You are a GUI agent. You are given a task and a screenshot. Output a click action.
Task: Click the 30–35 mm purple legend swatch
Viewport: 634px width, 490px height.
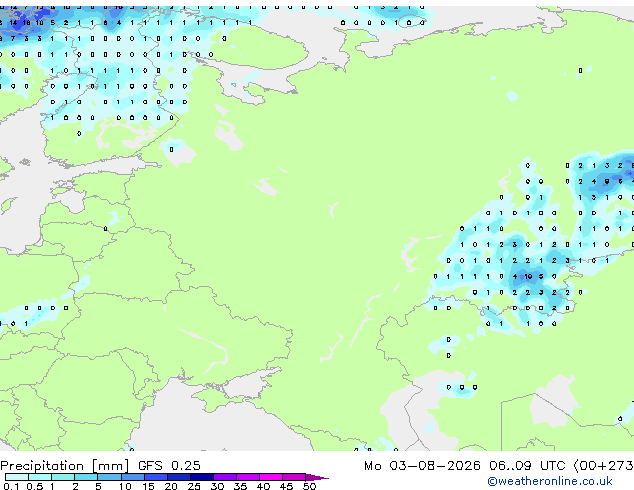click(x=225, y=477)
